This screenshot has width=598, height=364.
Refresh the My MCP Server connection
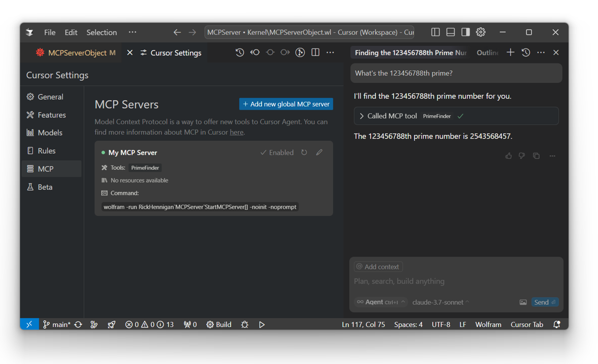pos(304,152)
